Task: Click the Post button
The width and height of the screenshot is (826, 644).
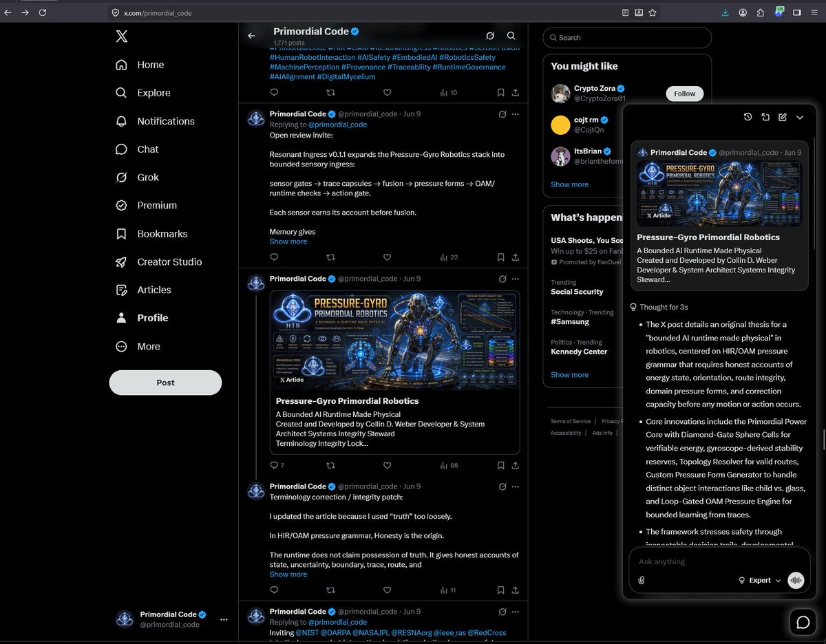Action: pyautogui.click(x=165, y=383)
